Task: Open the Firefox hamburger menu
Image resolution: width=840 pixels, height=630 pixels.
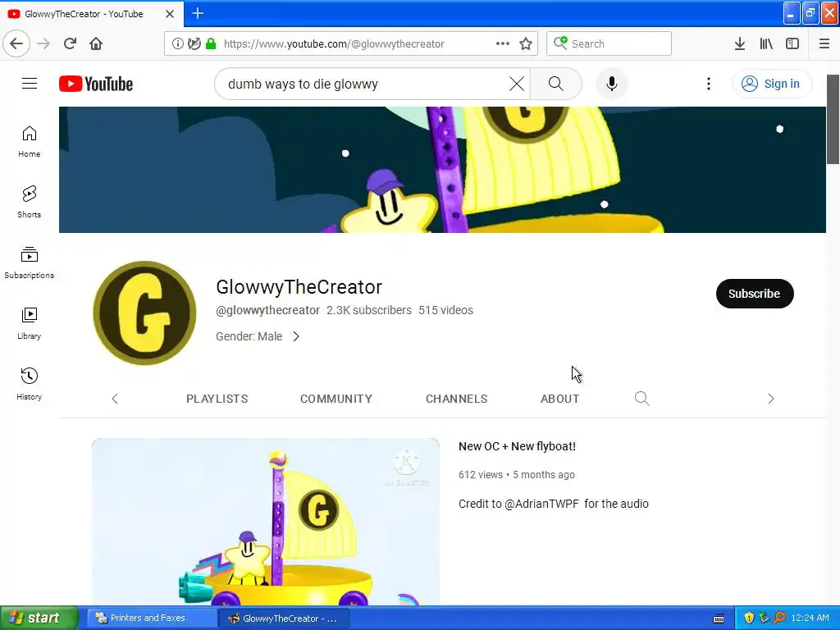Action: [x=824, y=43]
